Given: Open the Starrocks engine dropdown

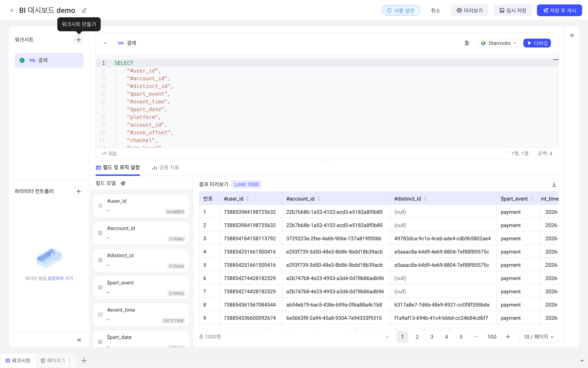Looking at the screenshot, I should tap(499, 43).
